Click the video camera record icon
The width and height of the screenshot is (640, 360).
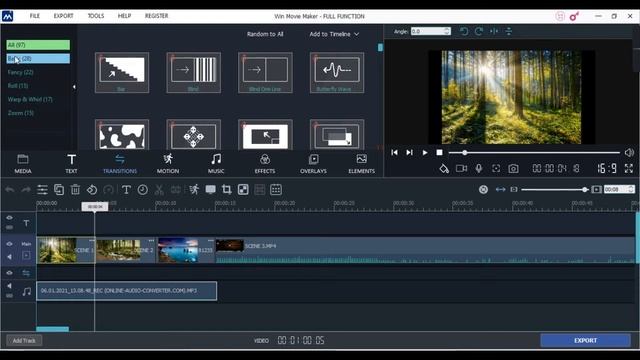click(461, 168)
